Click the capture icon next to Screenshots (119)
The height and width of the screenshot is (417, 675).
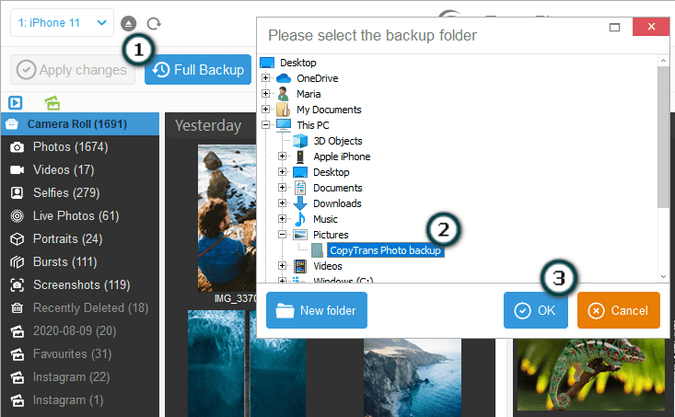pos(17,285)
